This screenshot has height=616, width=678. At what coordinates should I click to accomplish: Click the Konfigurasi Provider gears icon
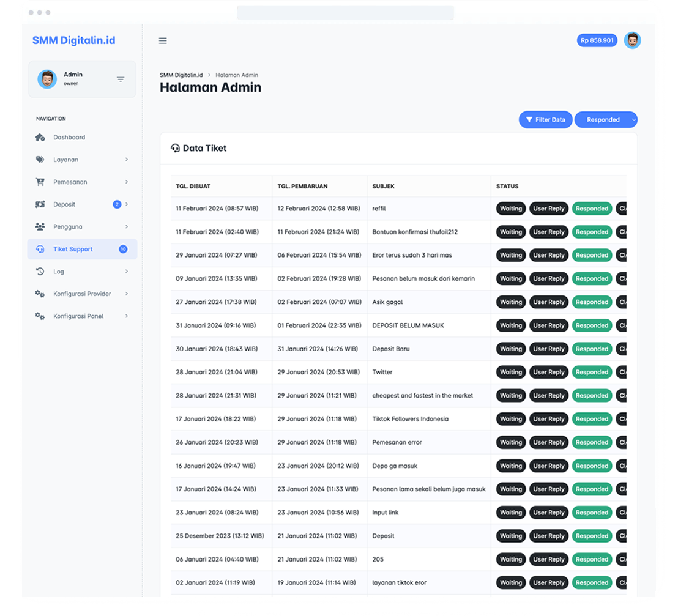click(40, 294)
